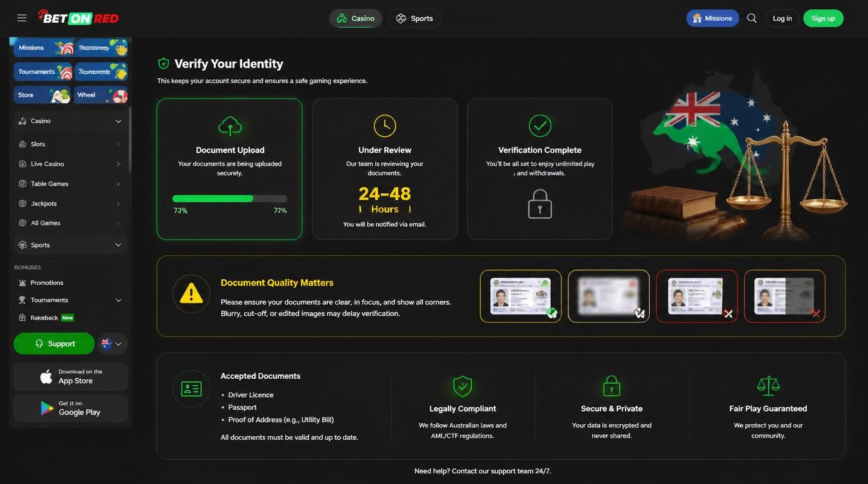Click the Log in button

tap(782, 18)
